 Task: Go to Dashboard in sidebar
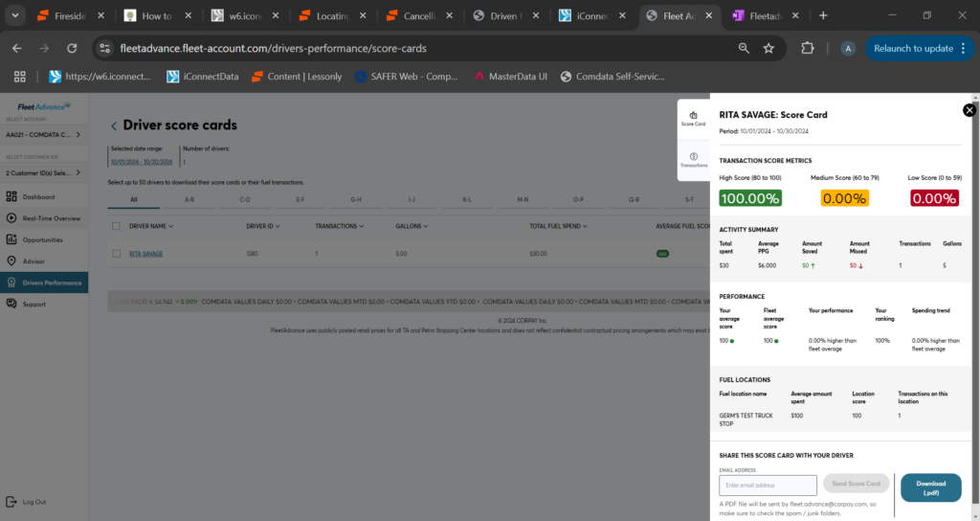click(38, 197)
